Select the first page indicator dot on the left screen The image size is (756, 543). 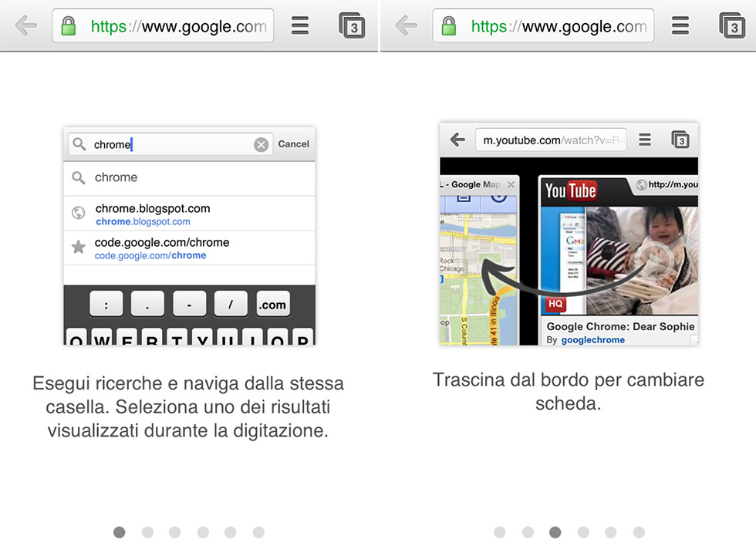point(119,532)
